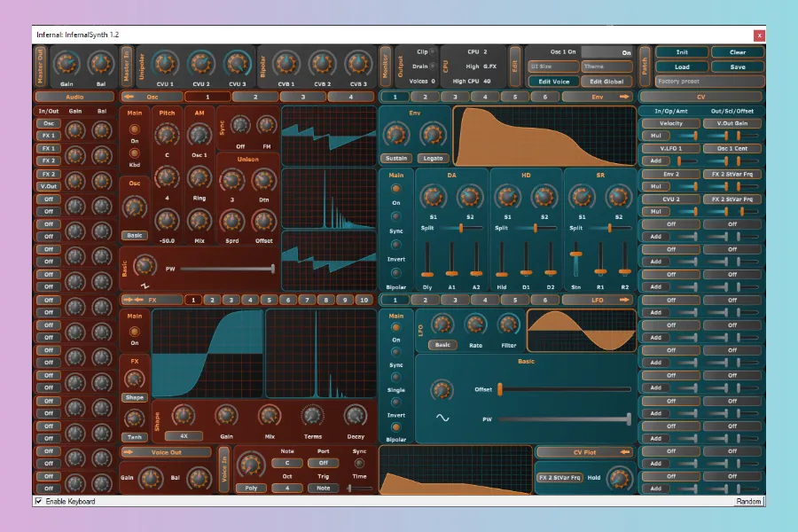Switch to oscillator tab 3
Viewport: 798px width, 532px height.
click(302, 96)
